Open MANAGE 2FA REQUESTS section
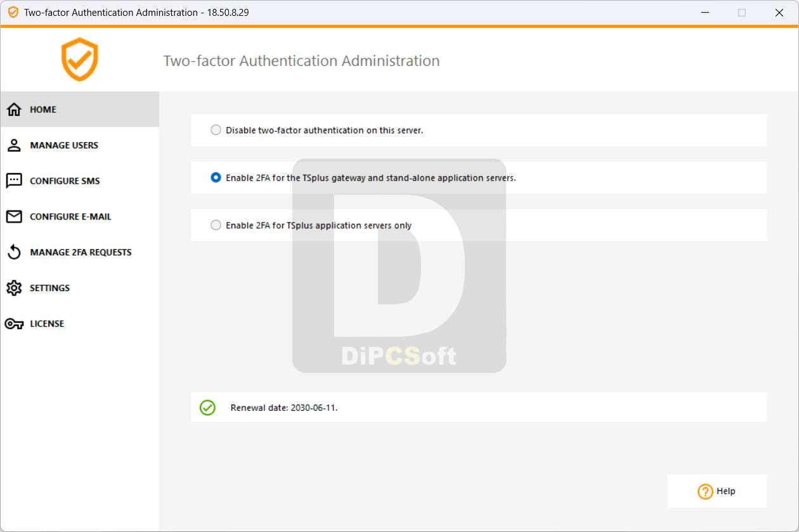The image size is (799, 532). [x=80, y=252]
